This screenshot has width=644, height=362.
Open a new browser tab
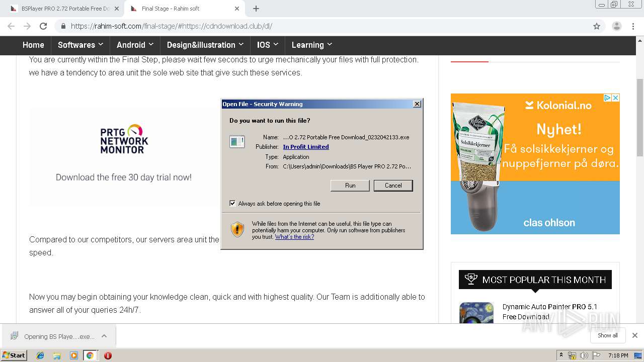coord(256,9)
